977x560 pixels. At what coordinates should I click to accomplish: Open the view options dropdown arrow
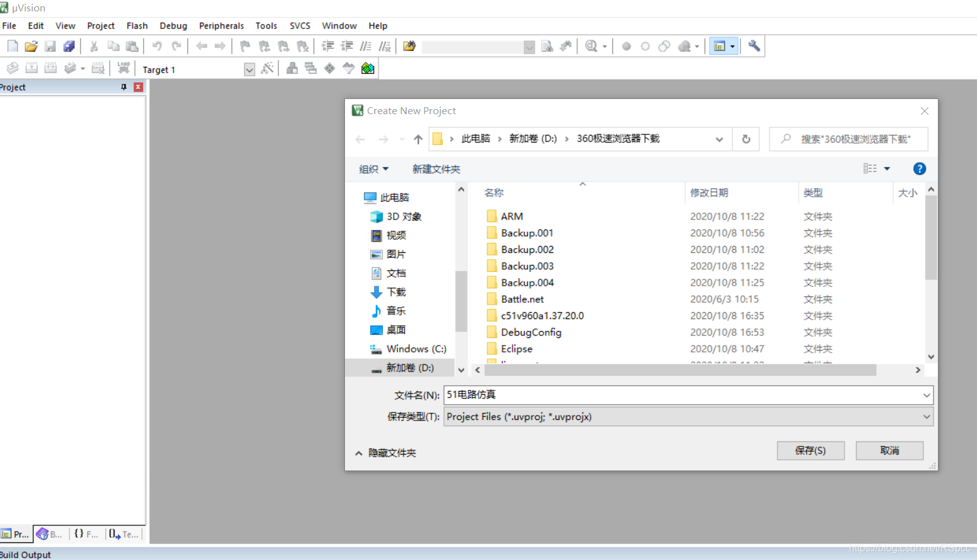(x=887, y=168)
